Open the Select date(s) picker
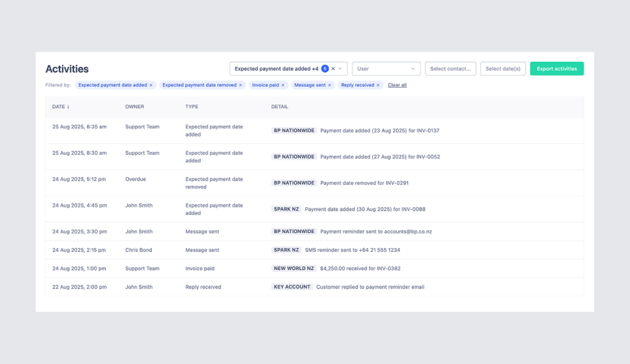630x364 pixels. [x=503, y=69]
